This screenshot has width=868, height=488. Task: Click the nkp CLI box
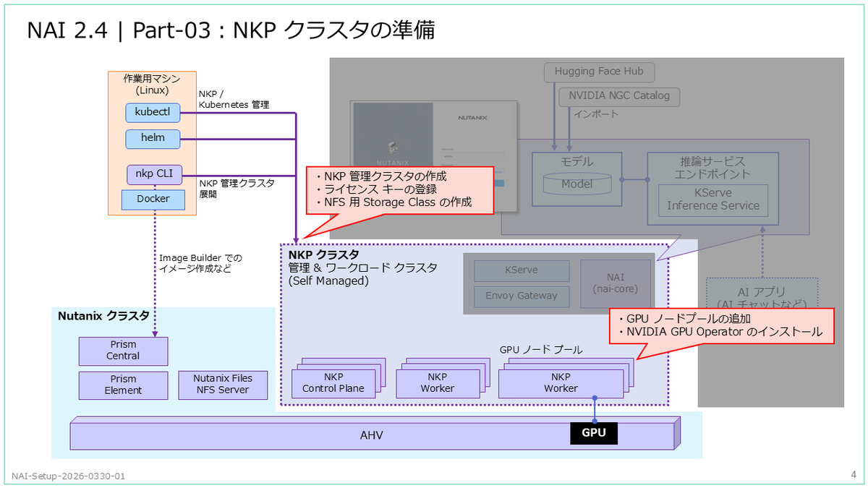(x=153, y=174)
